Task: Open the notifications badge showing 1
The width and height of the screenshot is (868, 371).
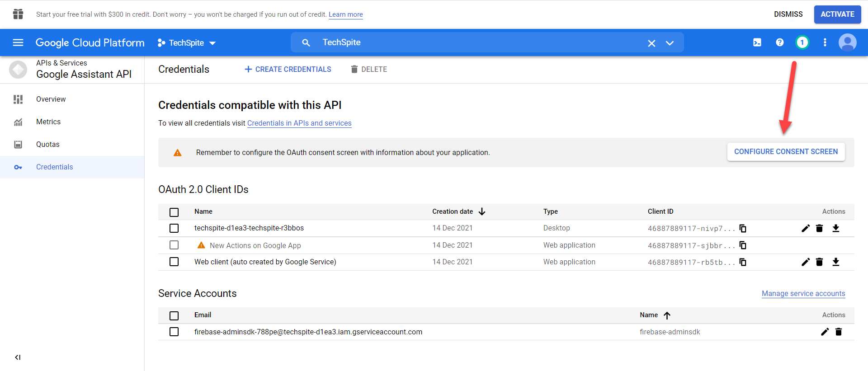Action: pos(802,42)
